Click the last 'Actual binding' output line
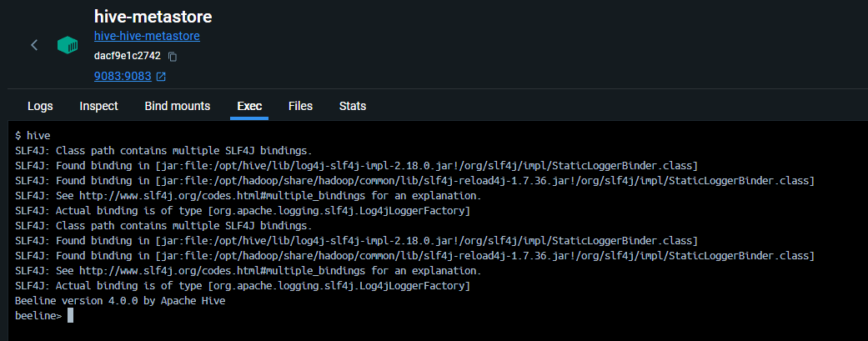 242,286
